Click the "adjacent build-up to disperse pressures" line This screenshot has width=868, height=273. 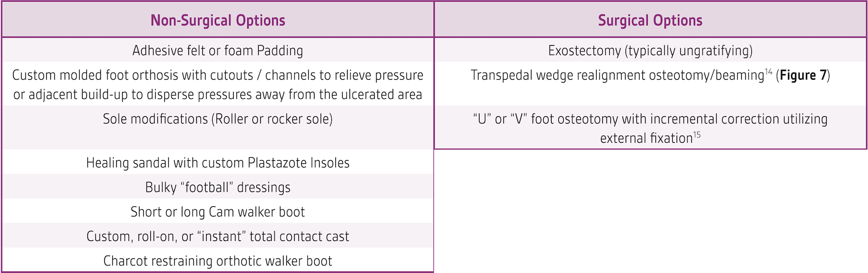coord(218,94)
